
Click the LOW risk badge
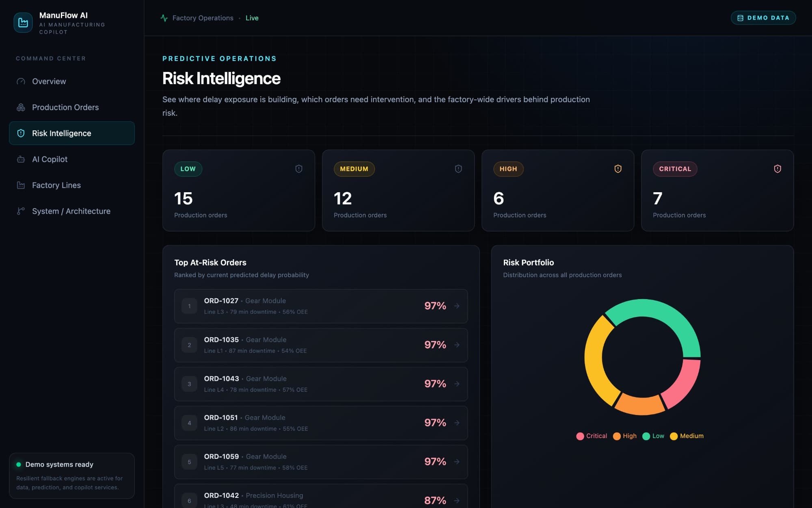pos(188,169)
